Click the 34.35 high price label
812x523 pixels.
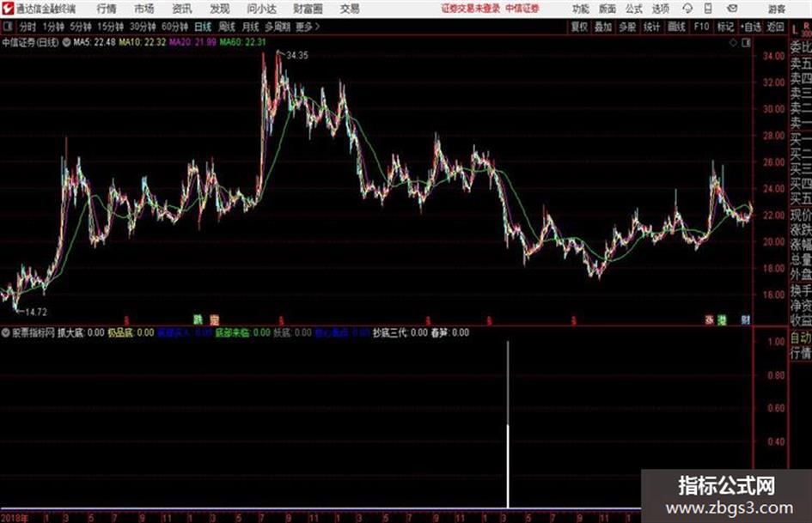(x=297, y=56)
